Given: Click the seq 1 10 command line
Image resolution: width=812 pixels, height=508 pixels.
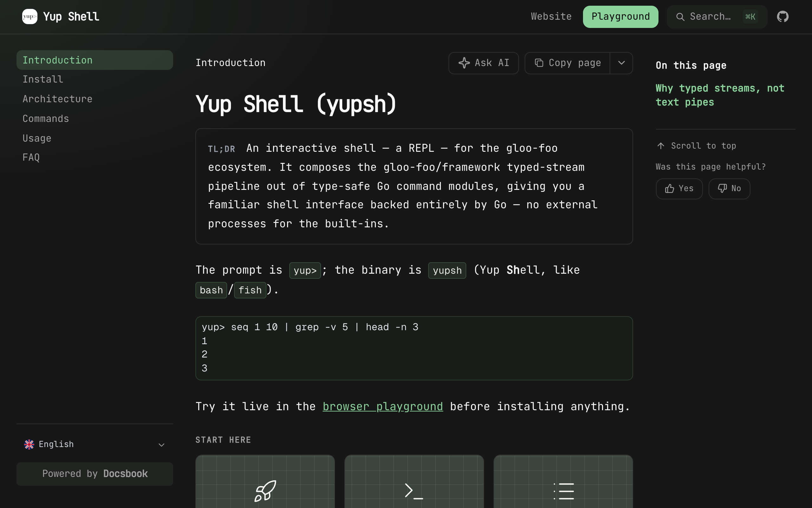Looking at the screenshot, I should [310, 327].
